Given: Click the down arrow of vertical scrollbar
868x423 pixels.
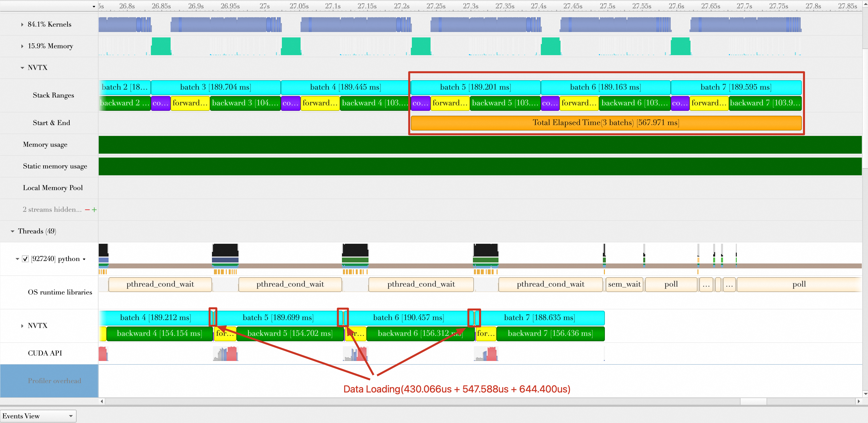Looking at the screenshot, I should (x=865, y=393).
